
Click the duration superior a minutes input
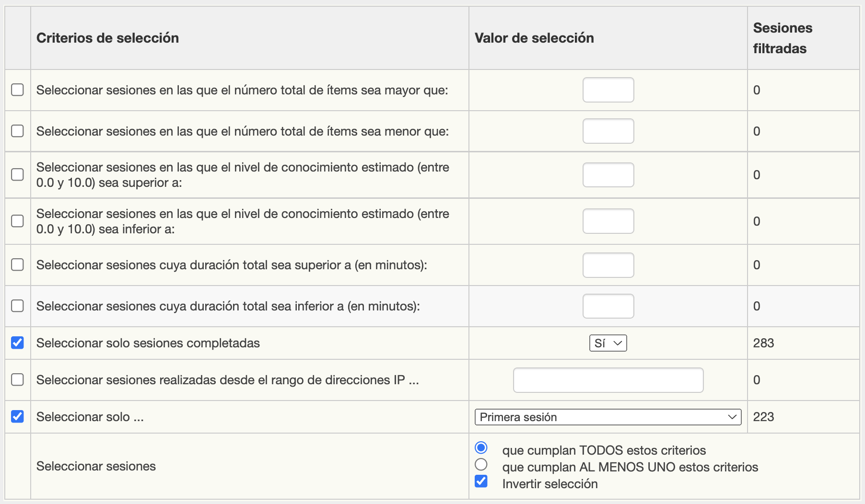tap(608, 265)
